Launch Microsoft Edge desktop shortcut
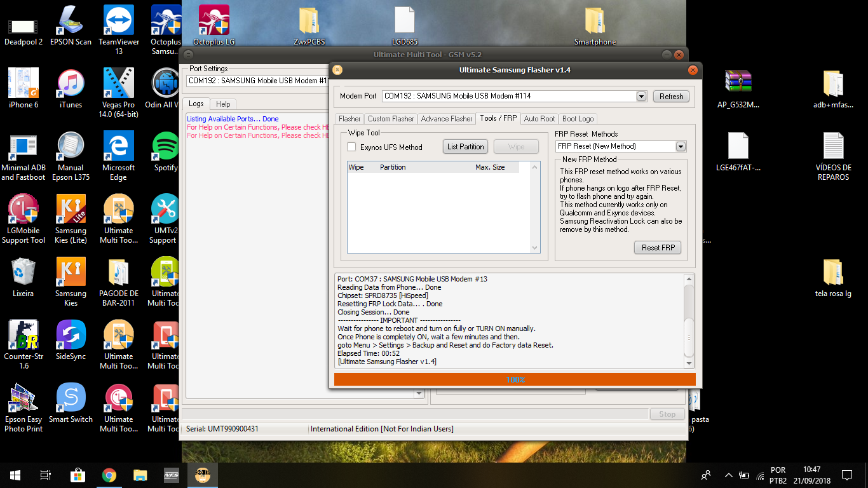 pos(119,156)
